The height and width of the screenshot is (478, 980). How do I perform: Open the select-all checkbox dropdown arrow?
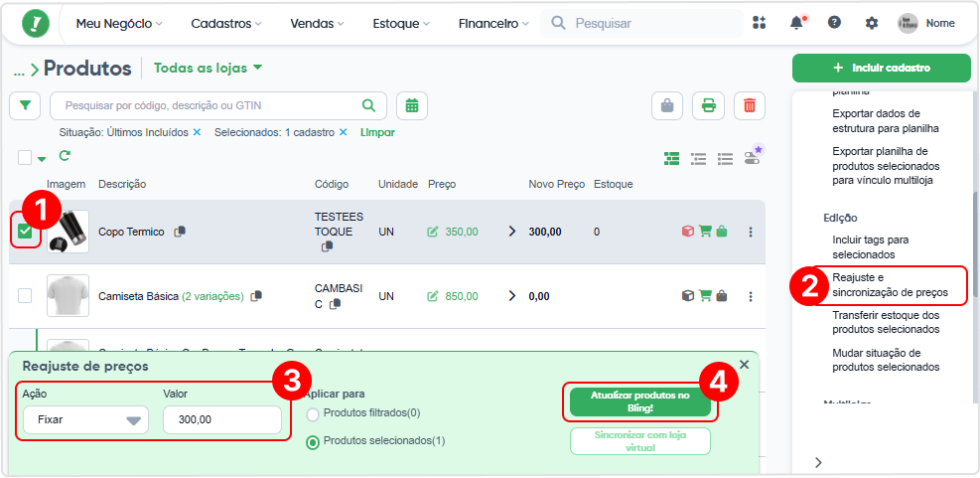coord(42,159)
